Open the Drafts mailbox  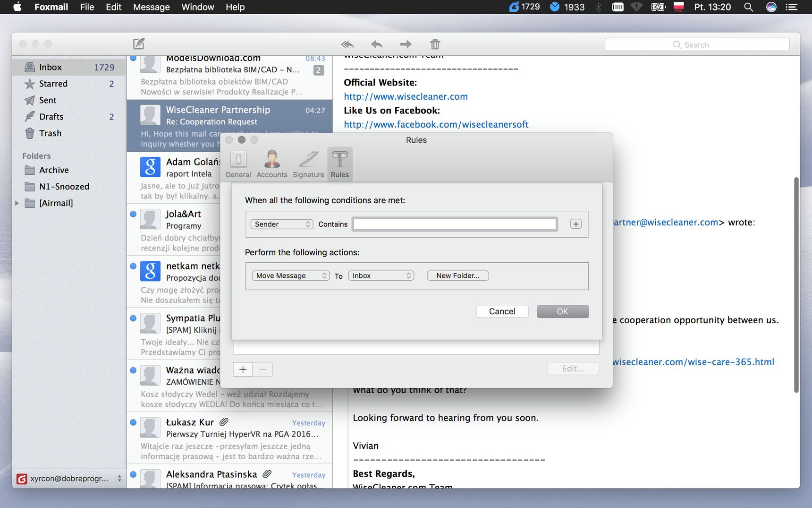[69, 117]
